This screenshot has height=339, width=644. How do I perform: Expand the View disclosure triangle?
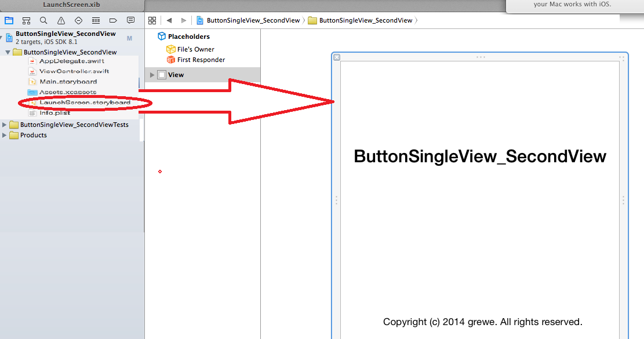pos(152,75)
